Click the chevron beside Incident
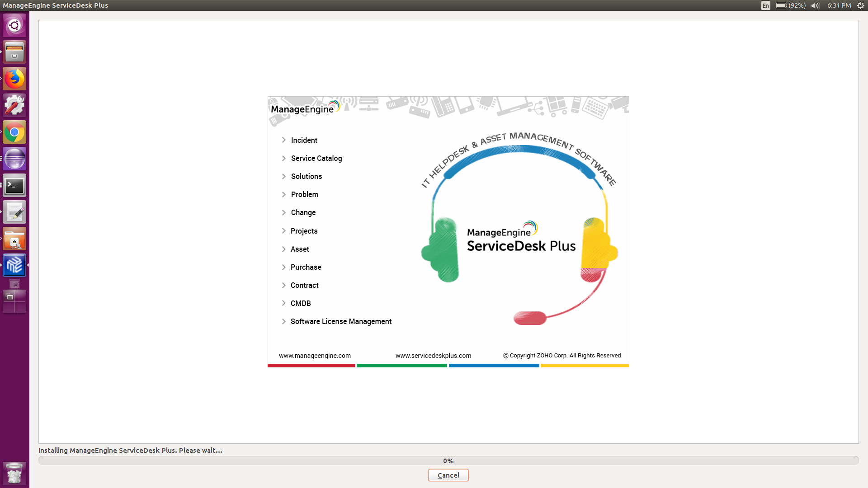The image size is (868, 488). click(x=284, y=140)
